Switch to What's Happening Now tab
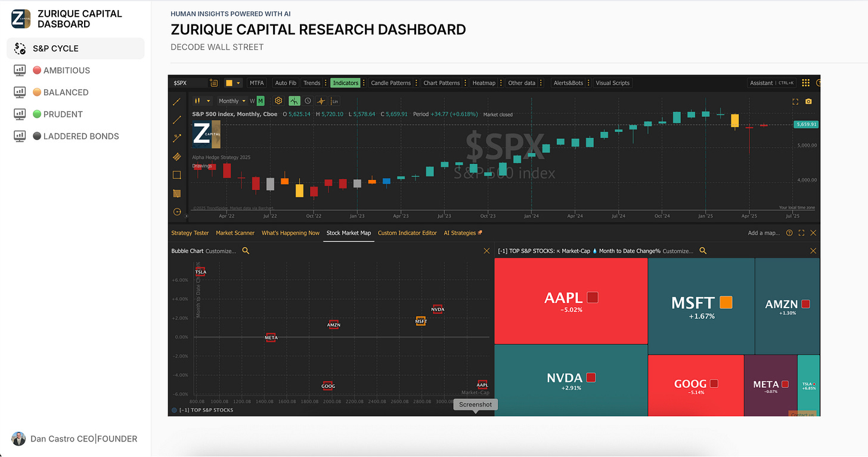Viewport: 868px width, 457px height. point(291,233)
